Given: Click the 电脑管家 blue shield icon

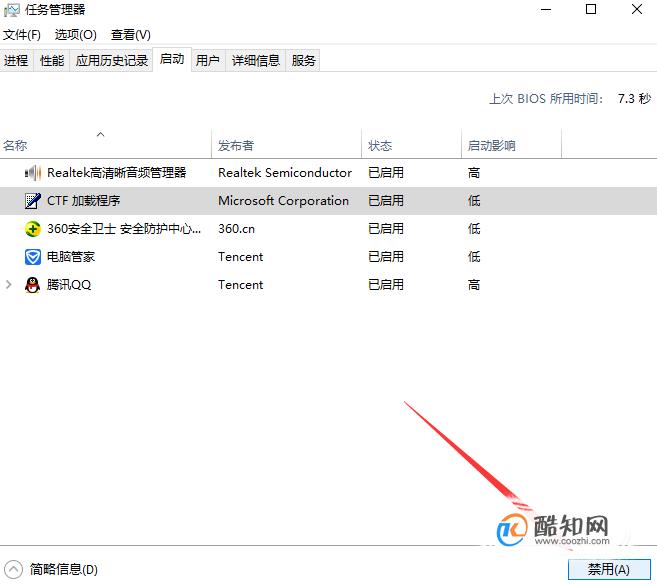Looking at the screenshot, I should point(33,257).
